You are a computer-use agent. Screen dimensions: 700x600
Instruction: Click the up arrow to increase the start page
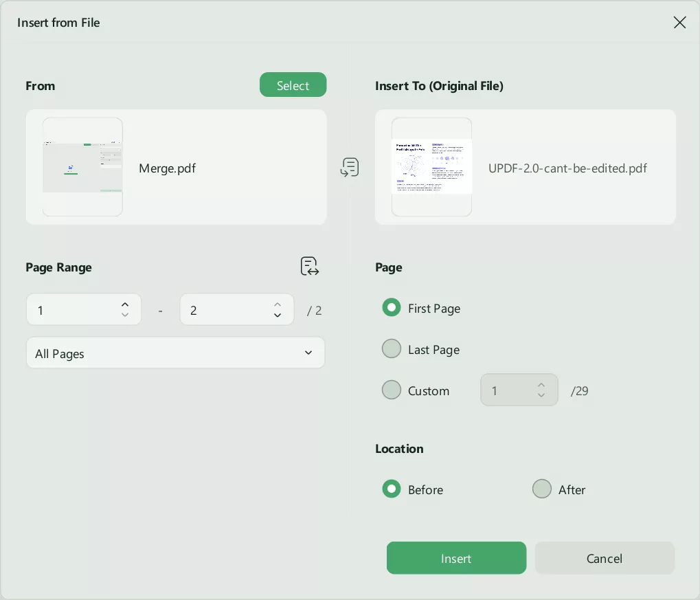click(x=124, y=303)
